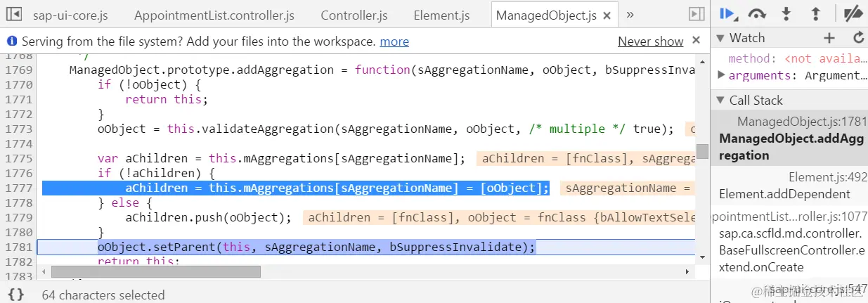Image resolution: width=868 pixels, height=303 pixels.
Task: Expand the arguments watch entry
Action: tap(721, 75)
